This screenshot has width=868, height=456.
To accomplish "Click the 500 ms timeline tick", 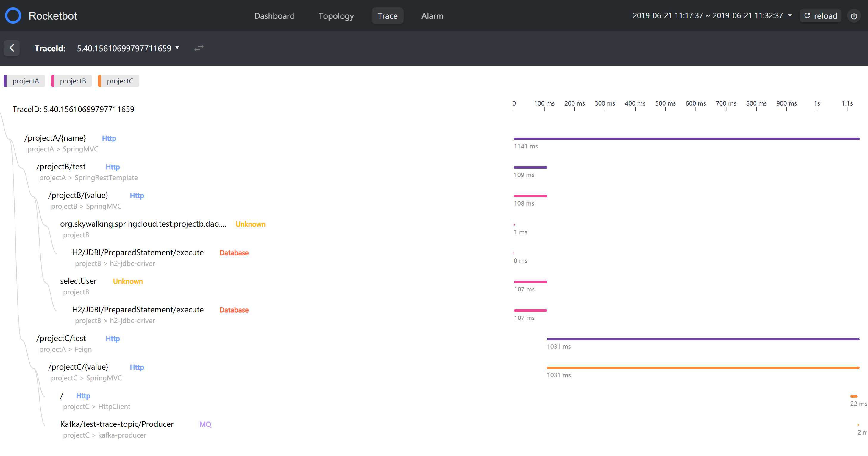I will (x=665, y=103).
